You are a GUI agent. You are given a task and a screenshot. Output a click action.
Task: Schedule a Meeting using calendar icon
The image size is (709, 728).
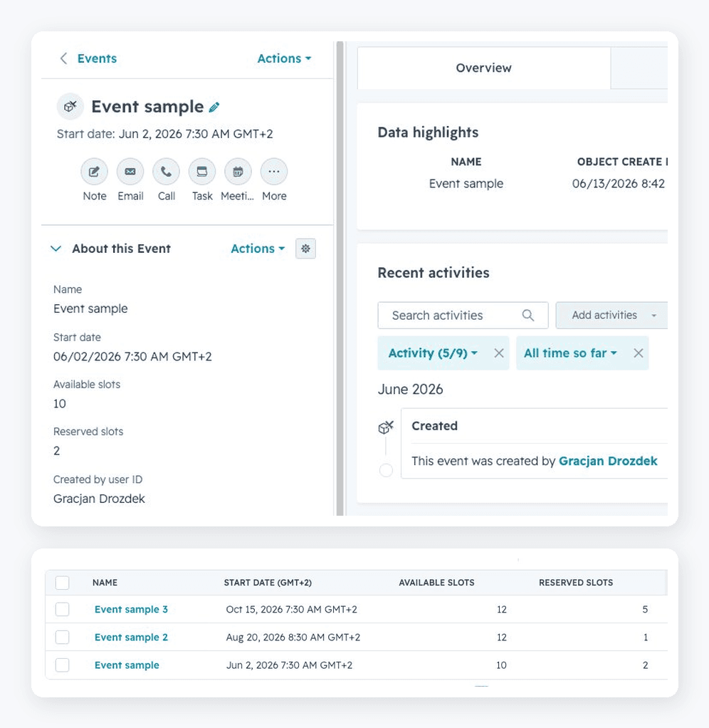coord(238,172)
